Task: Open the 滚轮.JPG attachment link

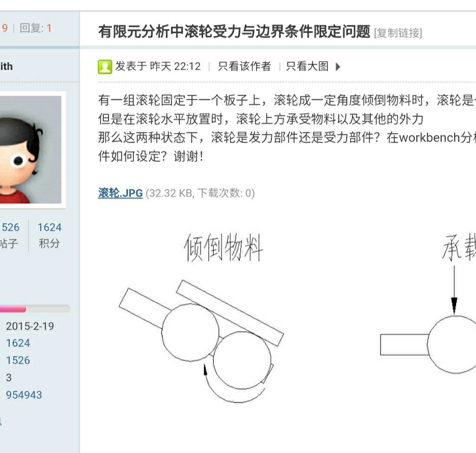Action: (x=120, y=193)
